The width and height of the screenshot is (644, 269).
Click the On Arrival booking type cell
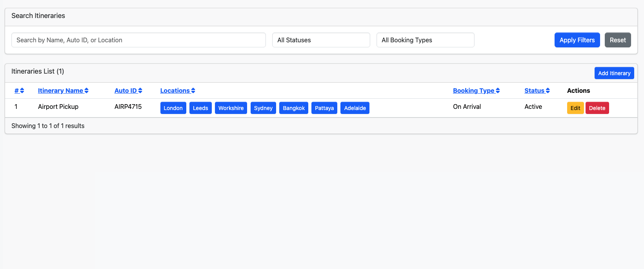click(x=467, y=107)
